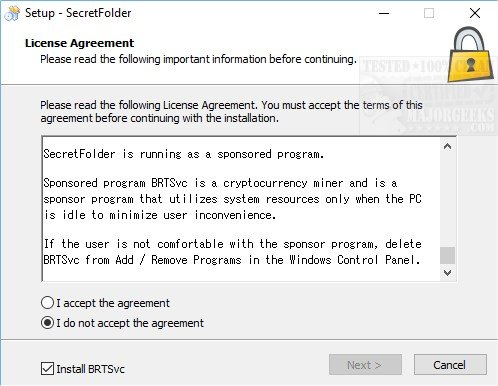Click the Next > button

tap(365, 365)
